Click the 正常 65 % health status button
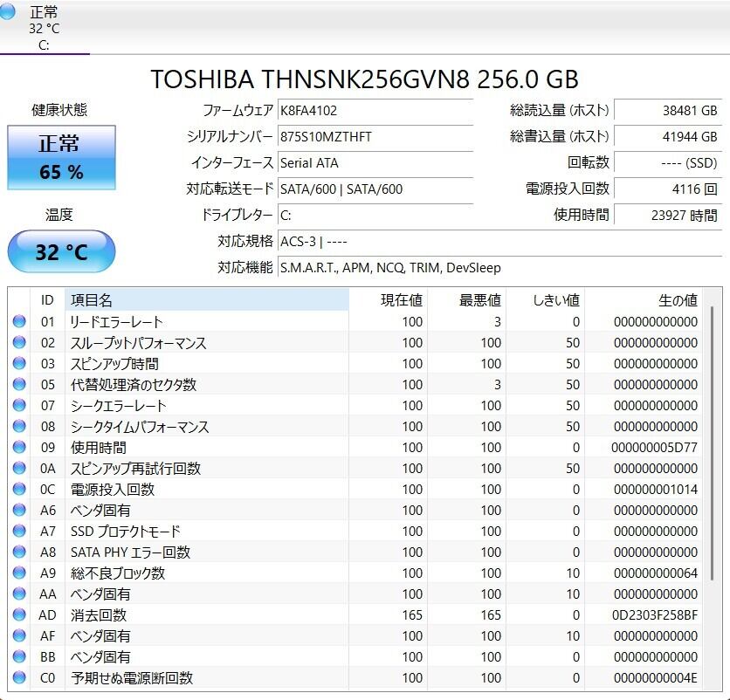Image resolution: width=730 pixels, height=700 pixels. 61,157
